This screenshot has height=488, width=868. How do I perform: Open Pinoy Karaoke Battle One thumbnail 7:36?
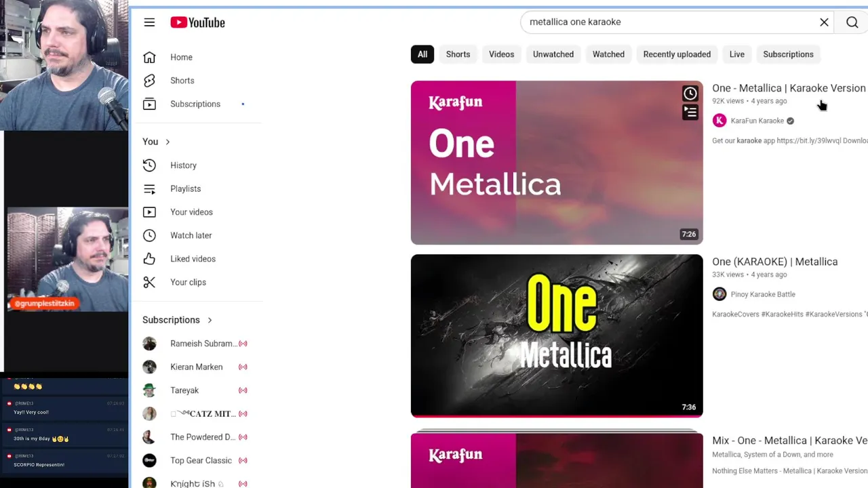557,335
